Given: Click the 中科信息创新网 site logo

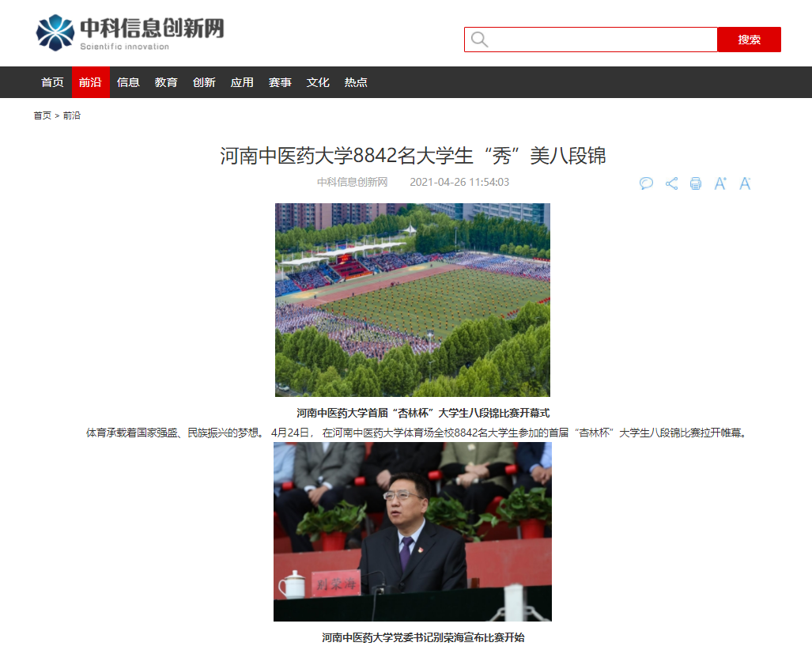Looking at the screenshot, I should tap(130, 32).
